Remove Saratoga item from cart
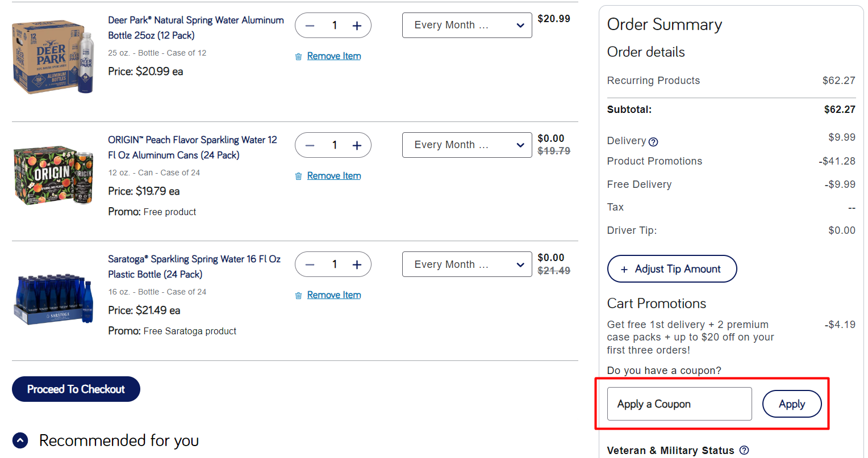Image resolution: width=868 pixels, height=458 pixels. point(333,295)
